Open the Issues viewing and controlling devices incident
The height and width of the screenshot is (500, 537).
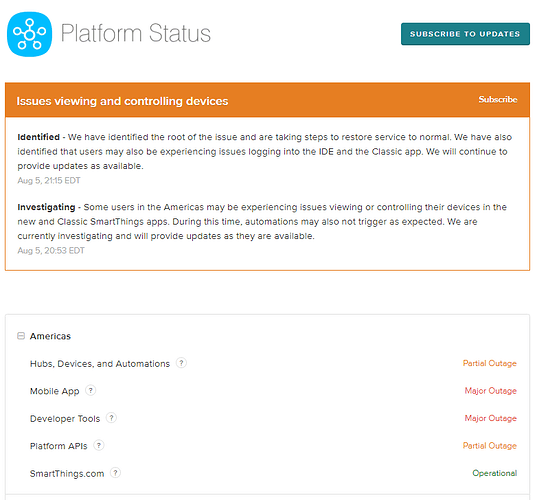pyautogui.click(x=122, y=101)
